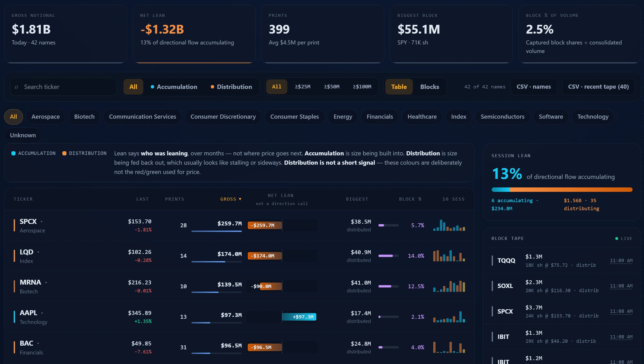Export CSV · names
The image size is (644, 364).
tap(534, 87)
